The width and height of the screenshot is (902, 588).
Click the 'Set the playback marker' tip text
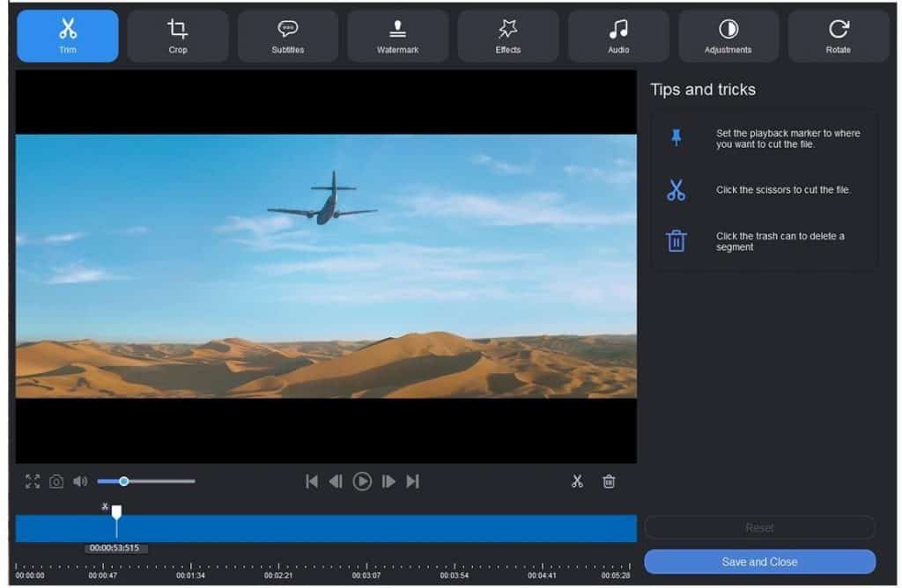[x=788, y=138]
